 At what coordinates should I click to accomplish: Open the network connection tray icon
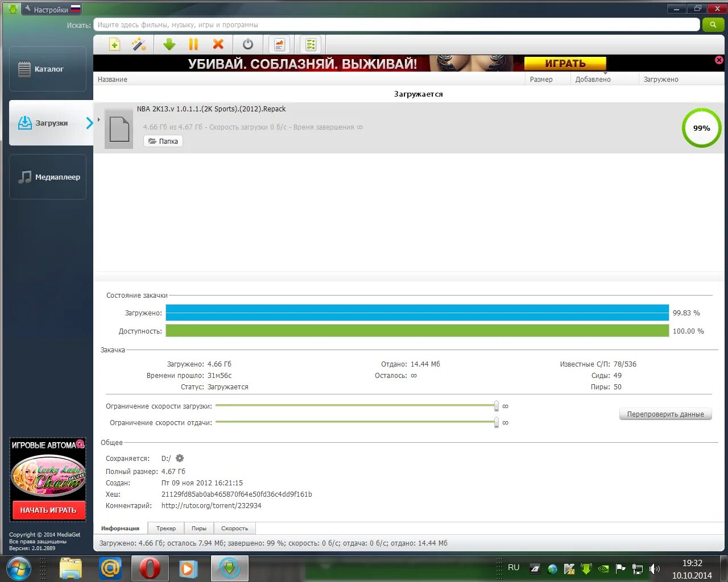(638, 568)
